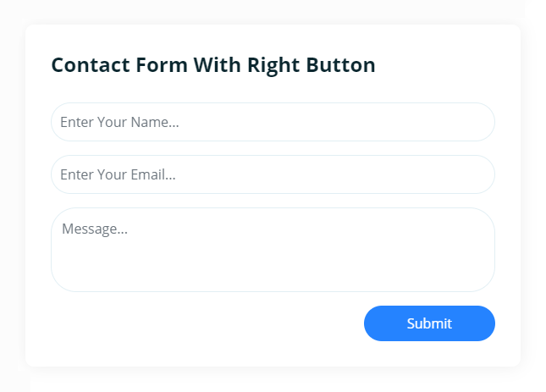The height and width of the screenshot is (392, 546).
Task: Focus the Enter Your Name field
Action: tap(273, 122)
